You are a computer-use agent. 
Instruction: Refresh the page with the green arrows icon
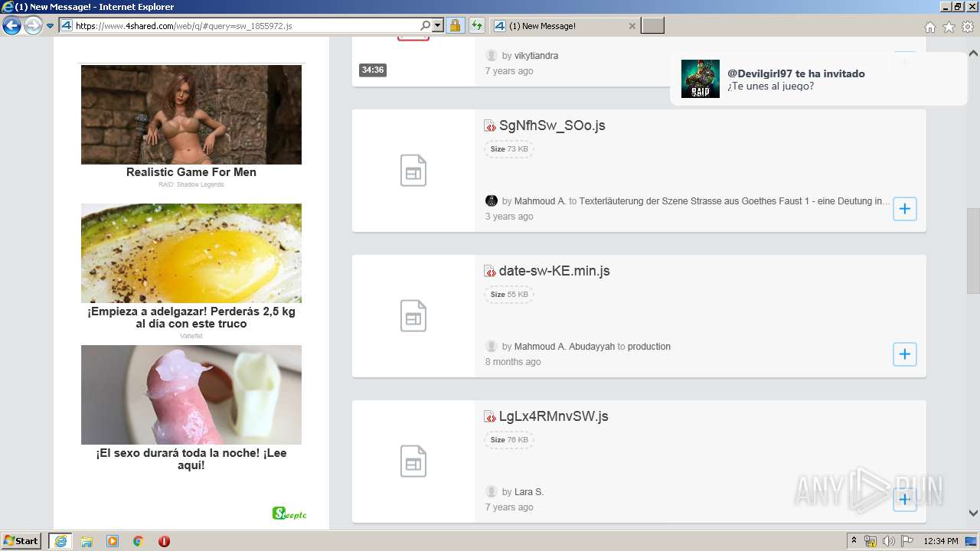pyautogui.click(x=477, y=26)
